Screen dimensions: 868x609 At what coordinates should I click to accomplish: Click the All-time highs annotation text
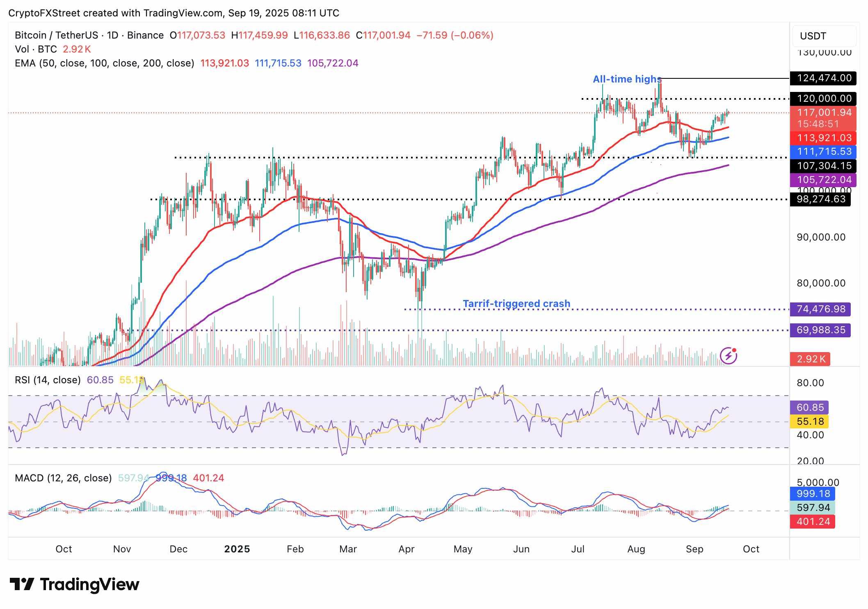(x=627, y=79)
